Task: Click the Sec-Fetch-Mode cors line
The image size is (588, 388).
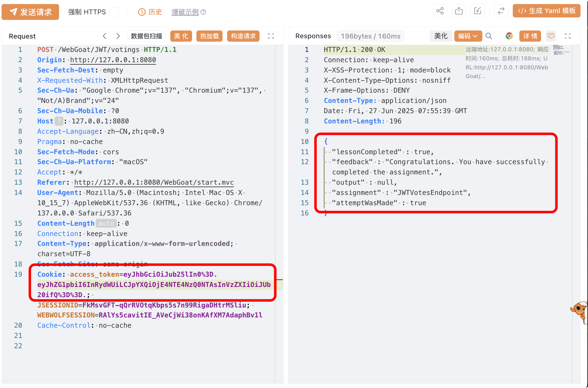Action: (x=78, y=152)
